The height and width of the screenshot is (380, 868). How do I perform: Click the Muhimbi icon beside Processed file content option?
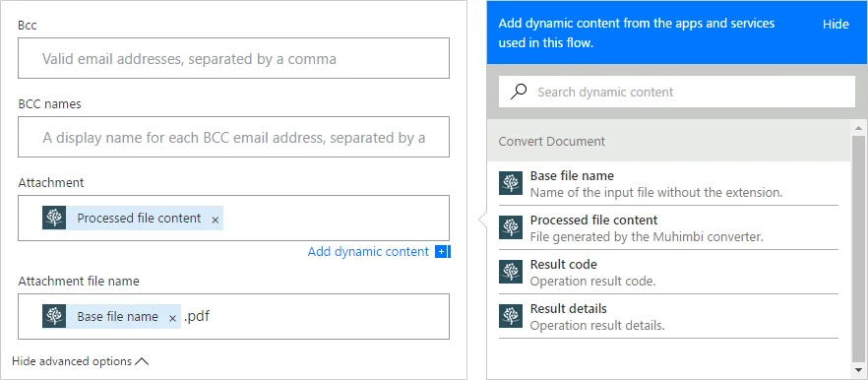tap(511, 227)
